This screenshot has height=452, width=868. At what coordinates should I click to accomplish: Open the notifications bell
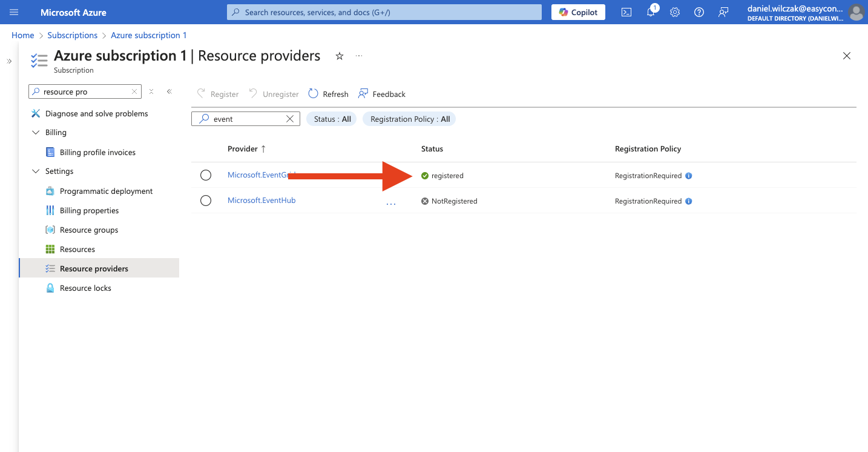651,12
